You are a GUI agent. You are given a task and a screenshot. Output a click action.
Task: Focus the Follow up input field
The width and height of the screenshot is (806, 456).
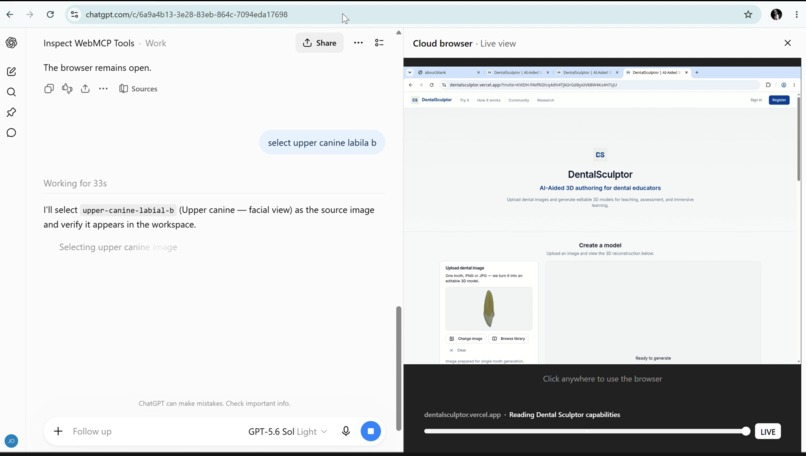point(154,431)
